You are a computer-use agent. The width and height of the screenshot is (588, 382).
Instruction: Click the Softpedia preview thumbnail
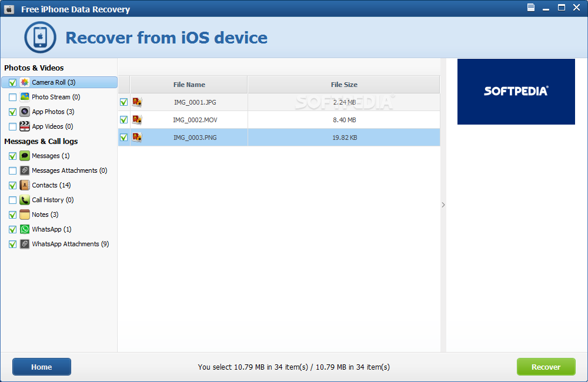[516, 92]
